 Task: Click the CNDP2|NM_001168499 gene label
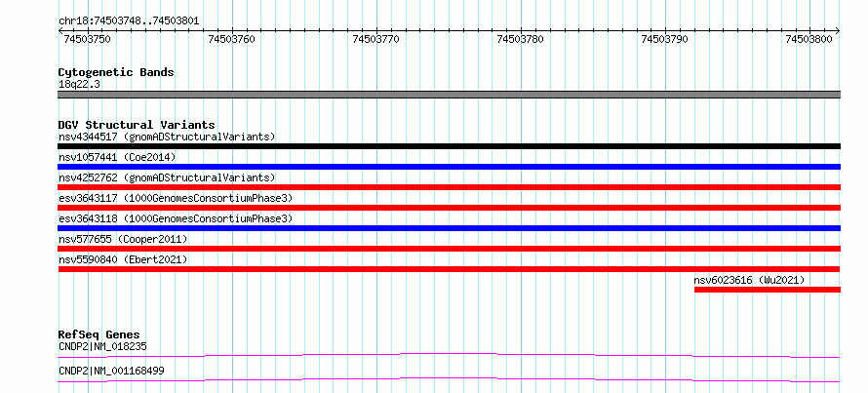tap(111, 371)
